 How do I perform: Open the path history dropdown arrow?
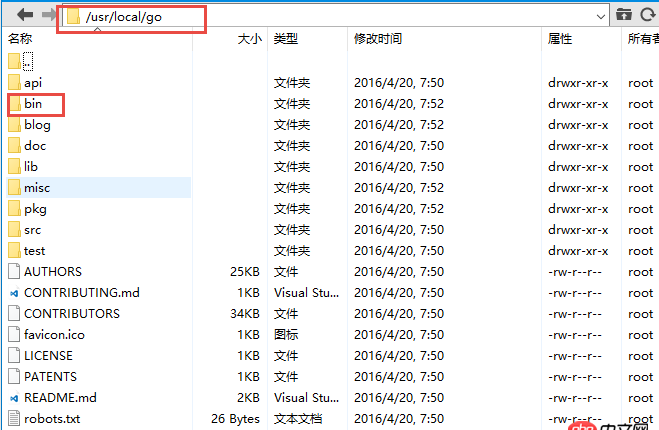601,17
